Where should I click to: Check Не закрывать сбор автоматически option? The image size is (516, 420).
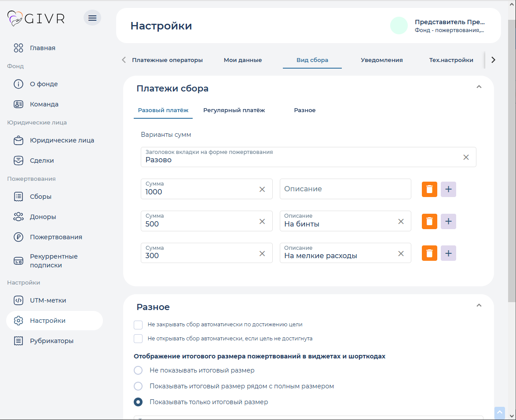(138, 325)
